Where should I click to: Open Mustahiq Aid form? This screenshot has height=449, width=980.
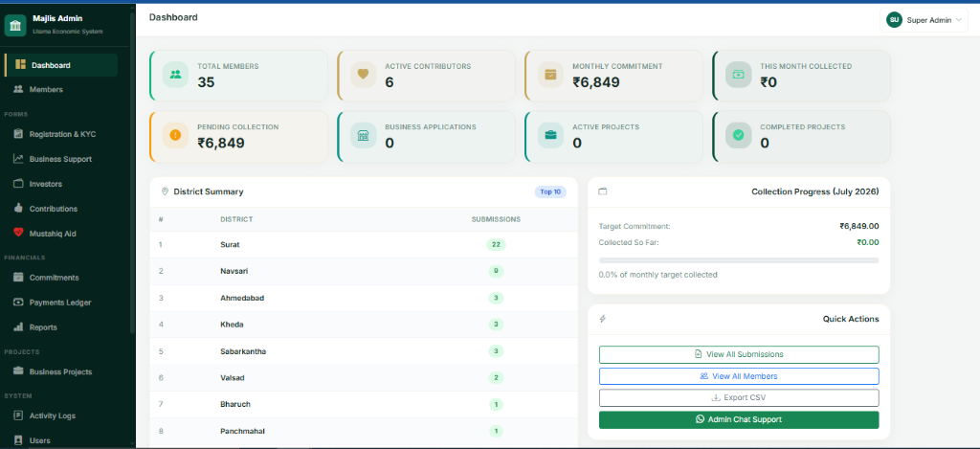[x=60, y=234]
